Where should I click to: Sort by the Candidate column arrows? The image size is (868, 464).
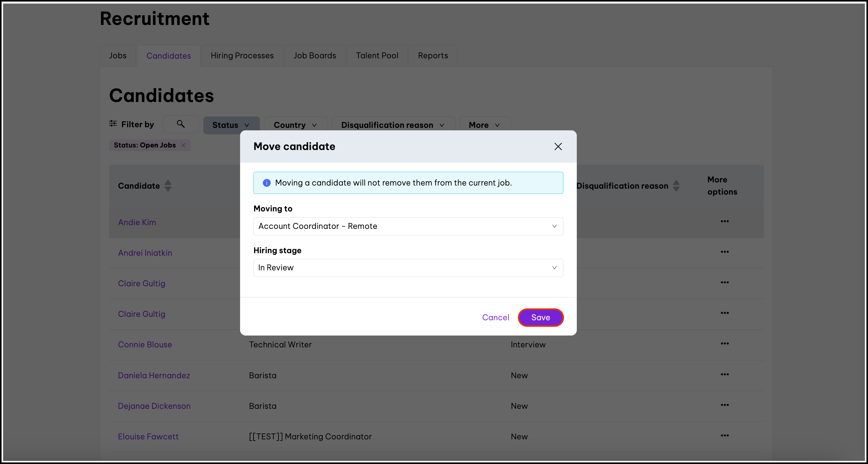point(168,186)
